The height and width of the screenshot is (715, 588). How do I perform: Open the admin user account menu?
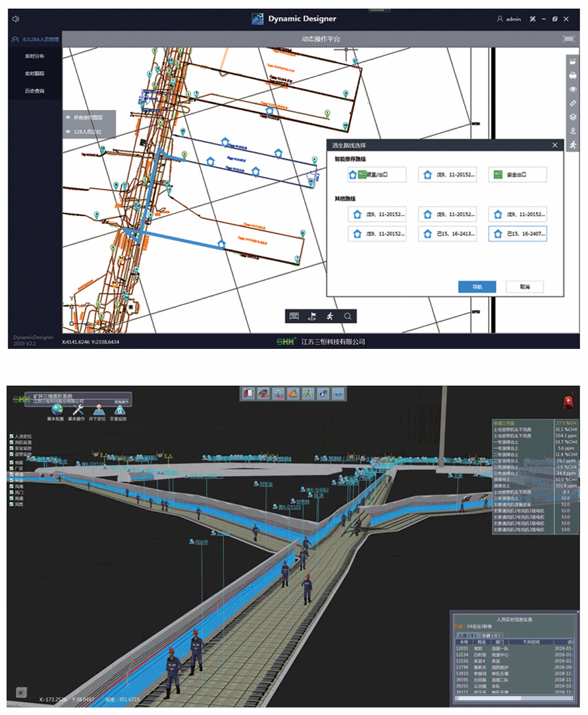click(509, 19)
